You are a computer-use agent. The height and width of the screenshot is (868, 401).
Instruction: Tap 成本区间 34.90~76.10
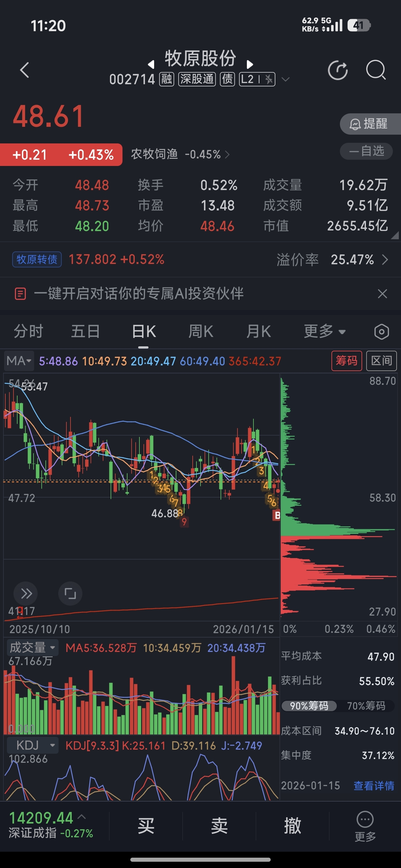364,731
